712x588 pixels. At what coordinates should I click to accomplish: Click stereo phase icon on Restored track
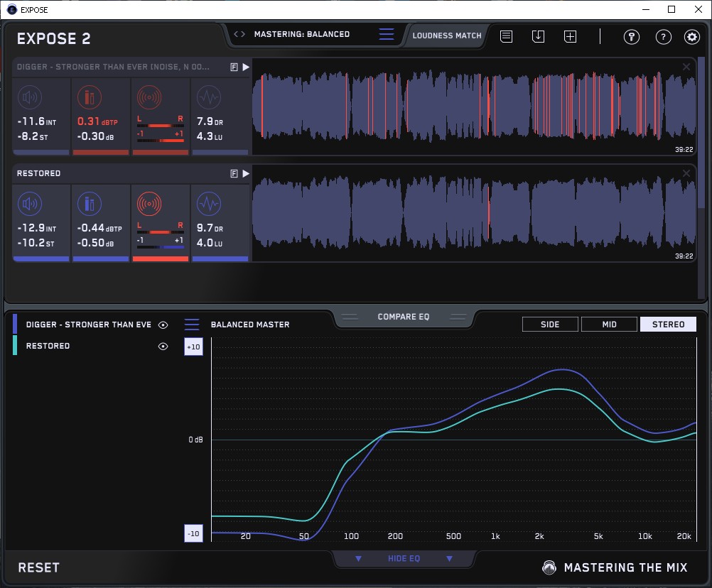coord(149,204)
